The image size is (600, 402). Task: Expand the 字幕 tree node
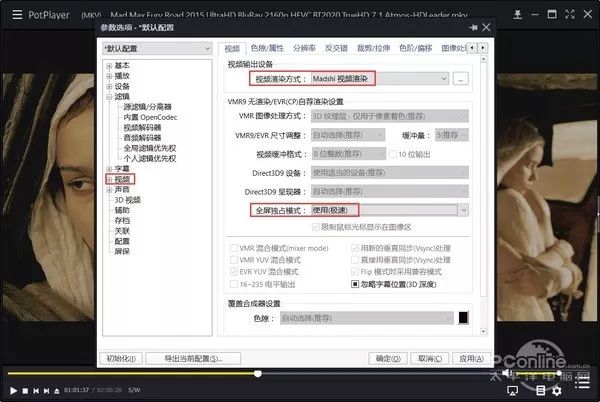pos(109,169)
